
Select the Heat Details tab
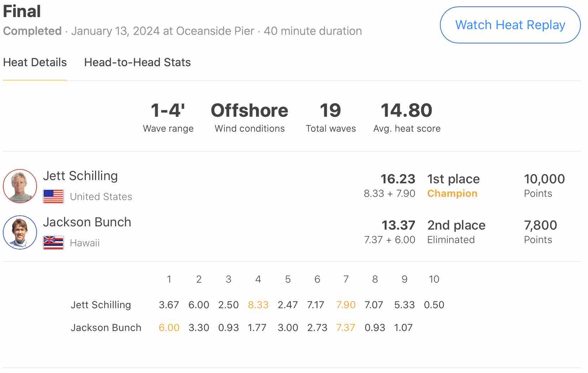tap(35, 62)
